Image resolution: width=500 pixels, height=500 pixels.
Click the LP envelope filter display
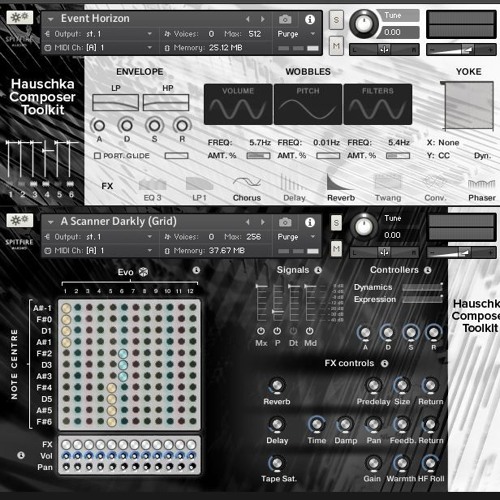coord(115,102)
